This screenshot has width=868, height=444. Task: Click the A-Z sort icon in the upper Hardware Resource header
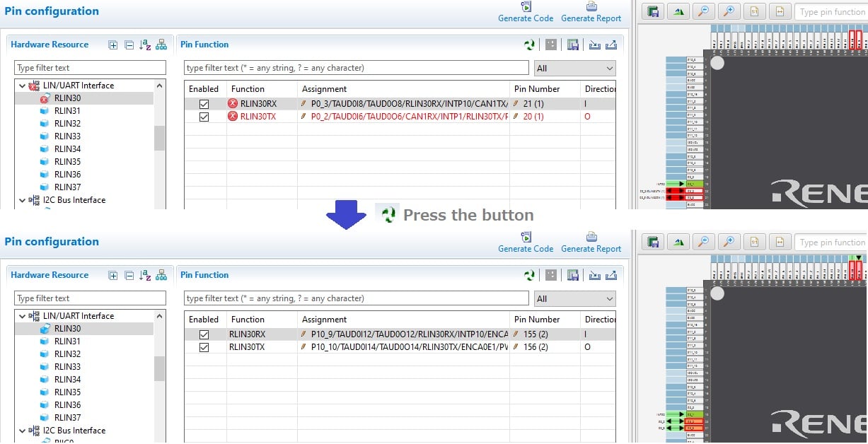point(145,45)
